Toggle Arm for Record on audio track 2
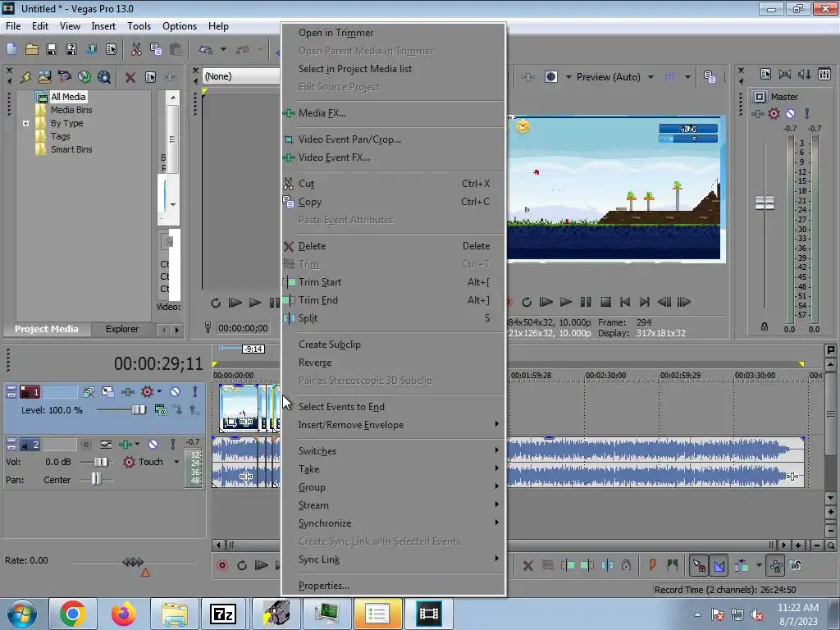 (85, 444)
